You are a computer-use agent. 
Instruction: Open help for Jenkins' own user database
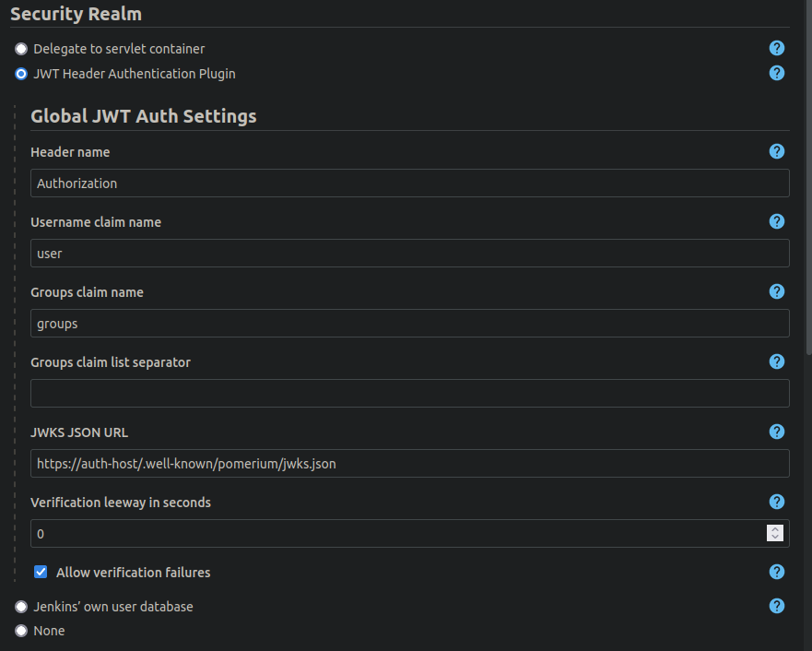[776, 606]
